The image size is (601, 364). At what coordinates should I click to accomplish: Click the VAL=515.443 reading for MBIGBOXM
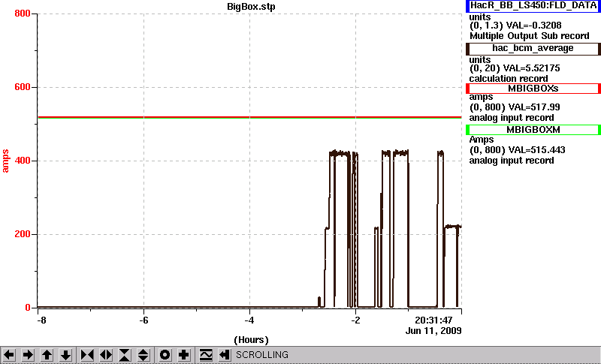pyautogui.click(x=536, y=150)
